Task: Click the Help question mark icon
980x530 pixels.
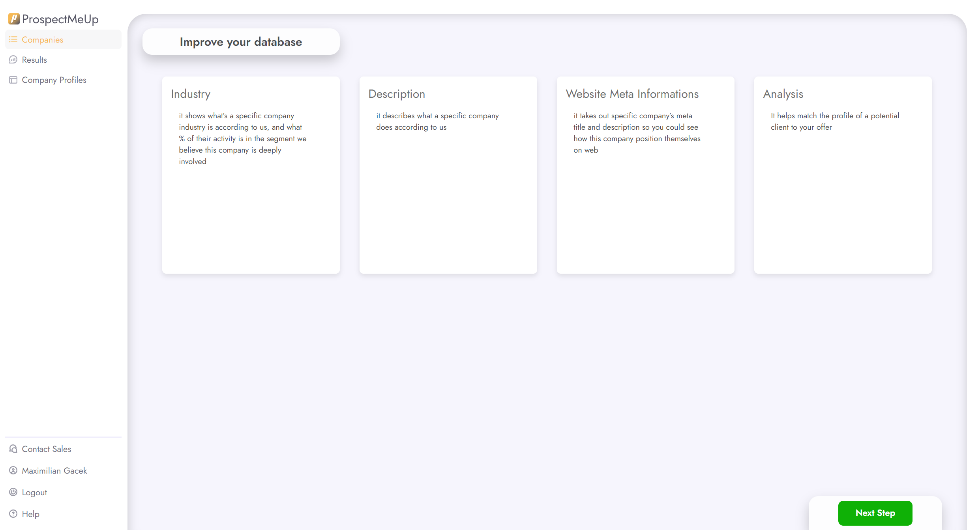Action: click(x=13, y=514)
